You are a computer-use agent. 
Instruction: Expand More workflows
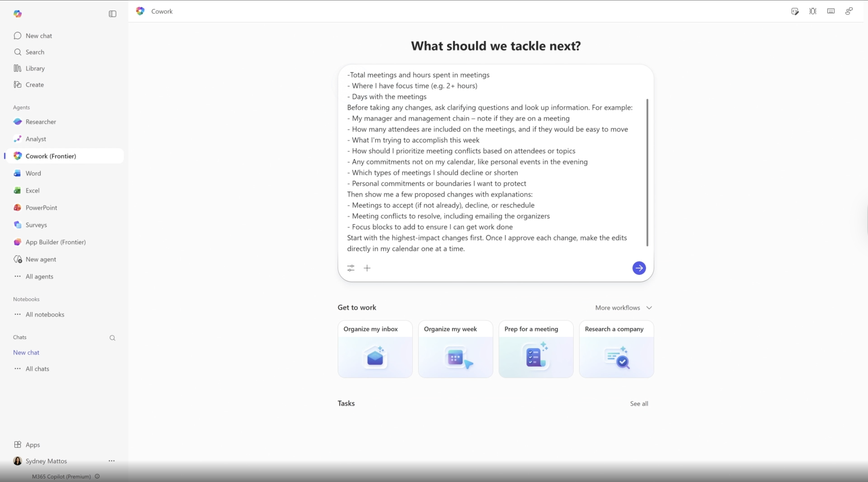[x=623, y=307]
